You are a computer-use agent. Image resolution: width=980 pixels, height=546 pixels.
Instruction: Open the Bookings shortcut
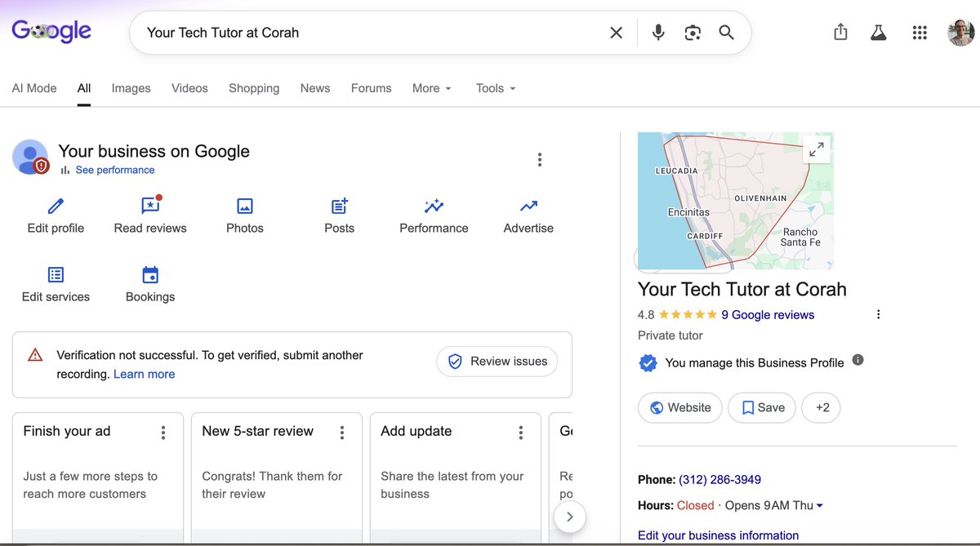pyautogui.click(x=150, y=285)
